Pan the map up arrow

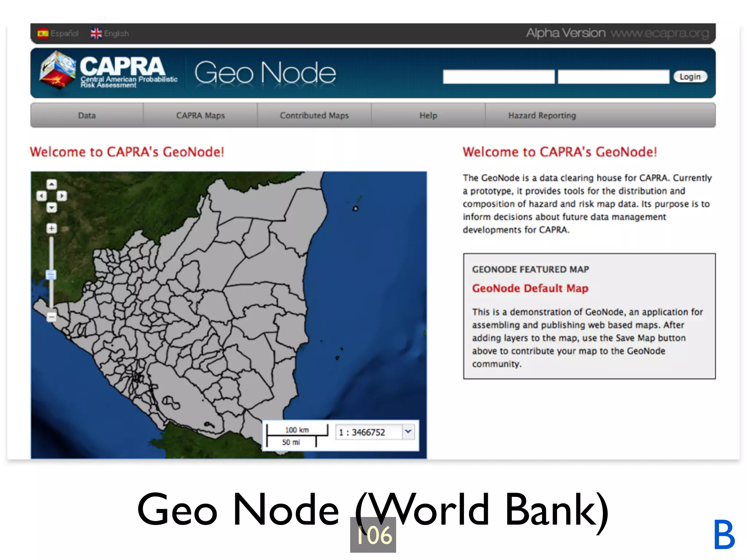point(52,184)
